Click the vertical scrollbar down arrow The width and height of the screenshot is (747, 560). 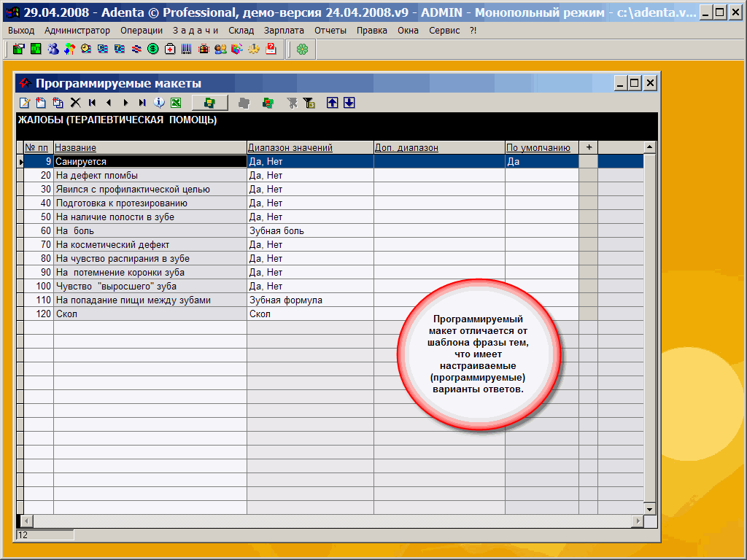click(649, 508)
